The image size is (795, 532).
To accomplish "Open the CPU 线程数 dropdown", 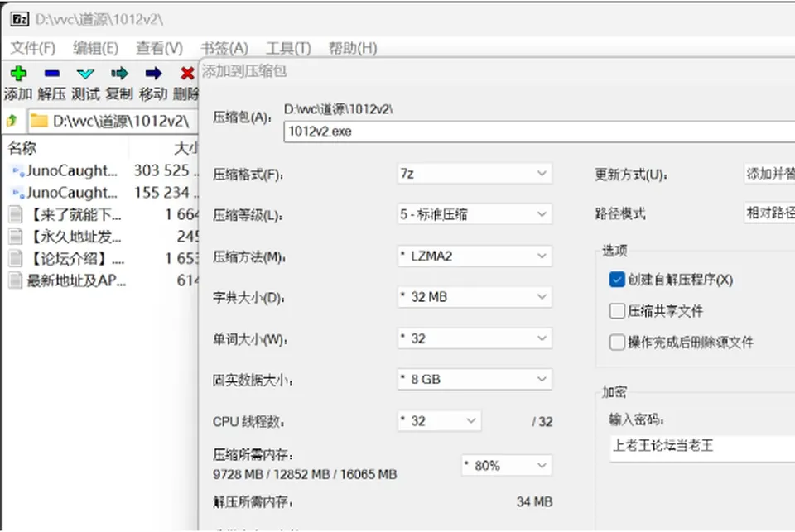I will (439, 421).
